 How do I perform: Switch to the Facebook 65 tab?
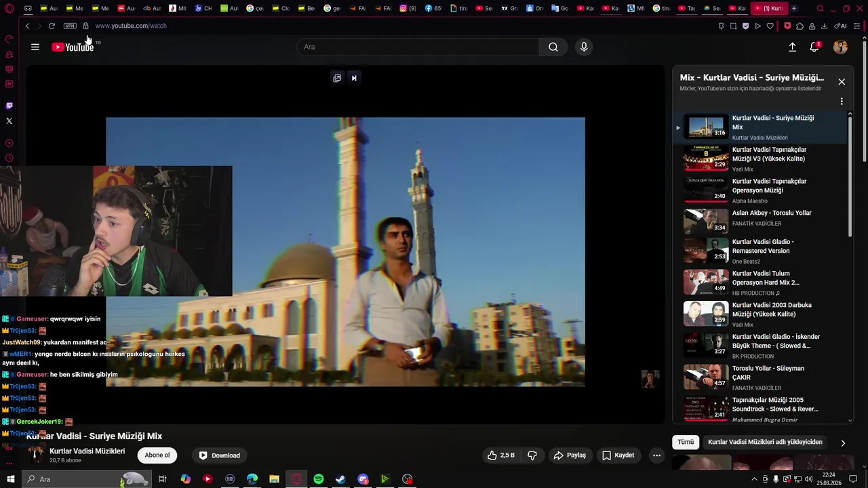433,8
